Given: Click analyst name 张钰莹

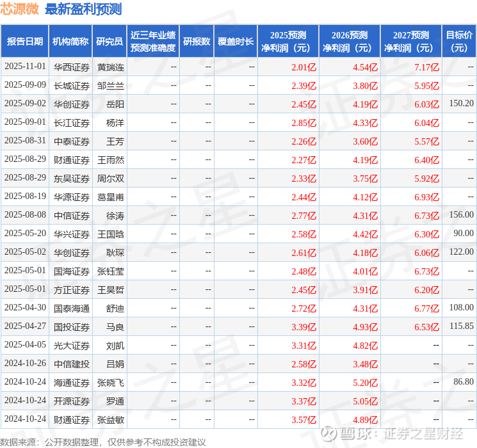Looking at the screenshot, I should 110,271.
